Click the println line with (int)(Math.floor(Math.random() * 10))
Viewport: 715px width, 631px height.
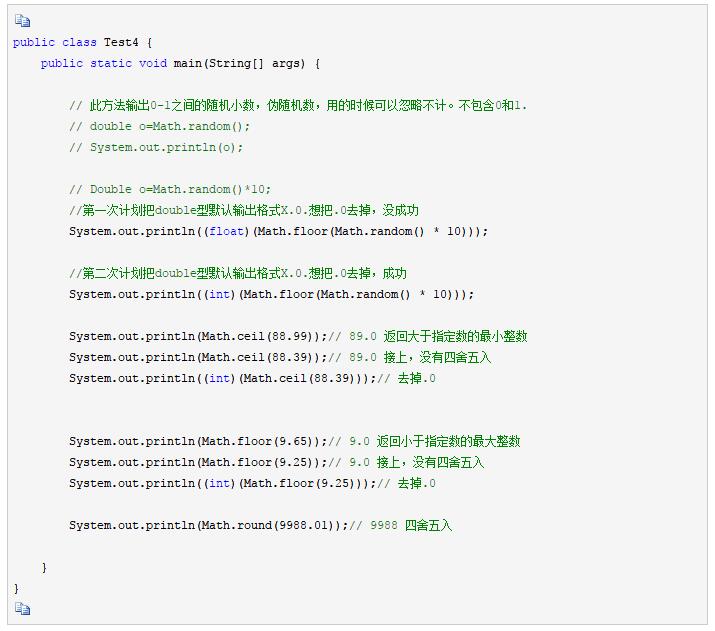click(272, 294)
